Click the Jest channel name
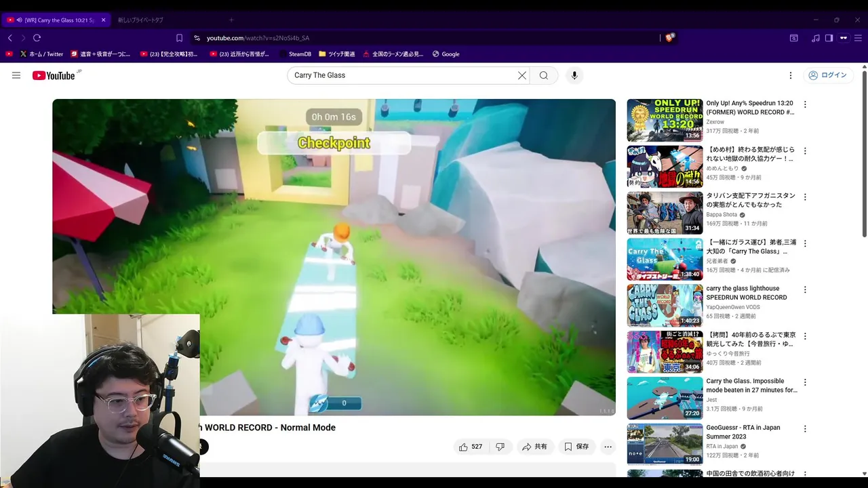The width and height of the screenshot is (868, 488). [x=711, y=400]
